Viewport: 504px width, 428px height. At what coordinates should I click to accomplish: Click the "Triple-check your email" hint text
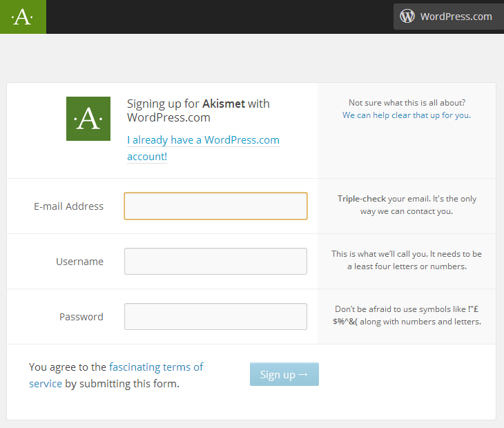(407, 205)
